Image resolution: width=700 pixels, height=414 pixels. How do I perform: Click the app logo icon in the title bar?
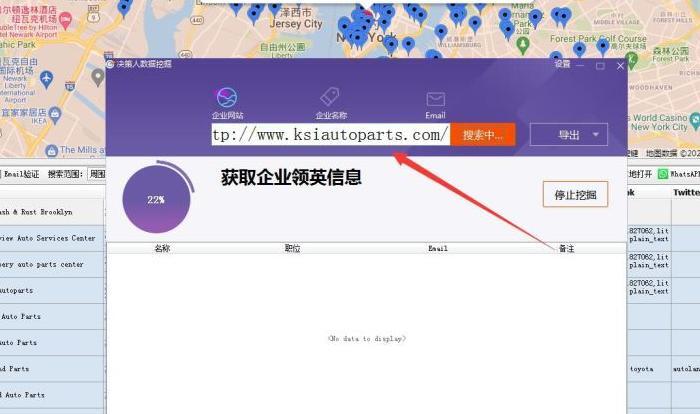[110, 64]
